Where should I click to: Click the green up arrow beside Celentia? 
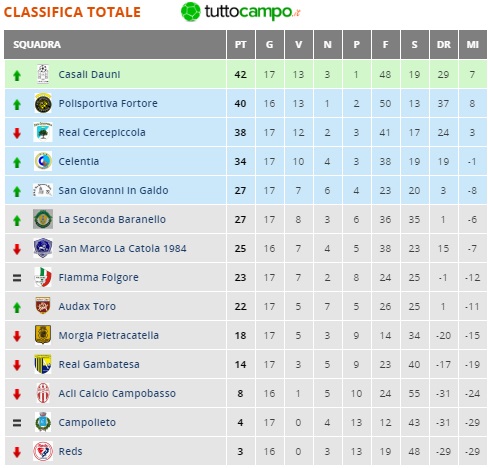[x=17, y=162]
